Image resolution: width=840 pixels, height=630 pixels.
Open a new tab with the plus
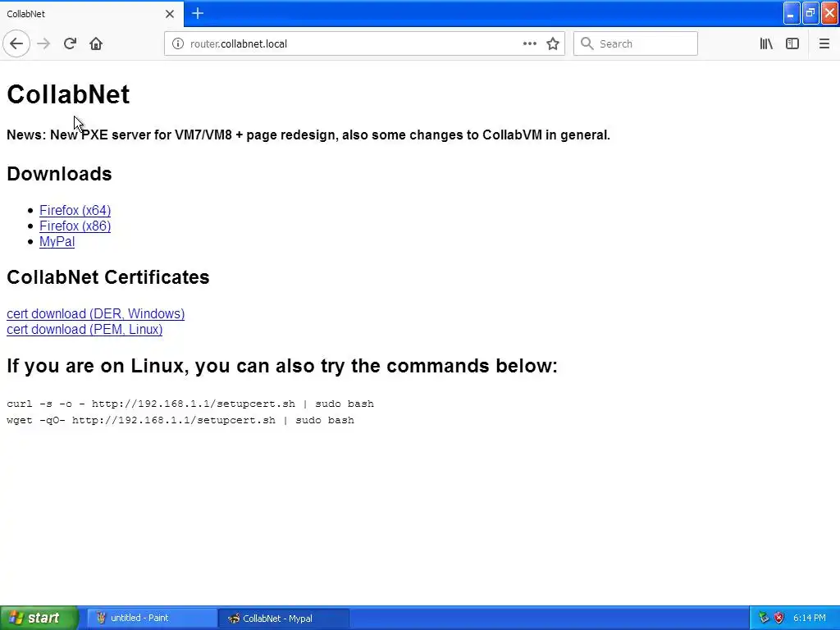[198, 13]
